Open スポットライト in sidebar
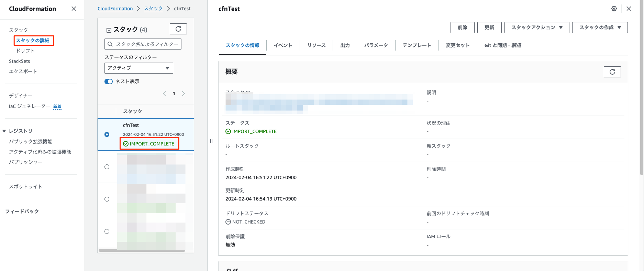Screen dimensions: 644x271 pyautogui.click(x=25, y=187)
